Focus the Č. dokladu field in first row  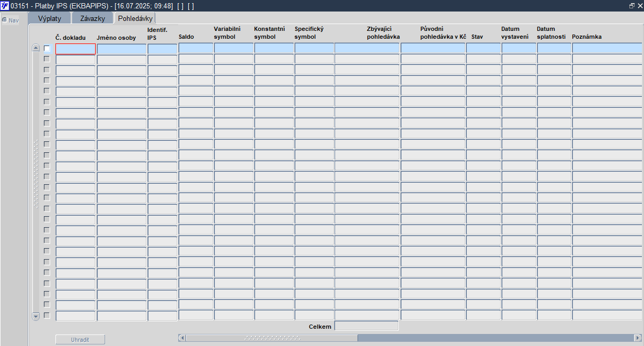coord(75,49)
